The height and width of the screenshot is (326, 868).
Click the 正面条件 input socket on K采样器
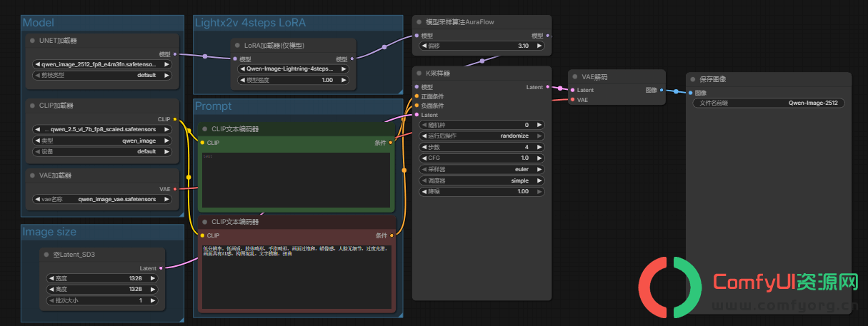[x=416, y=96]
